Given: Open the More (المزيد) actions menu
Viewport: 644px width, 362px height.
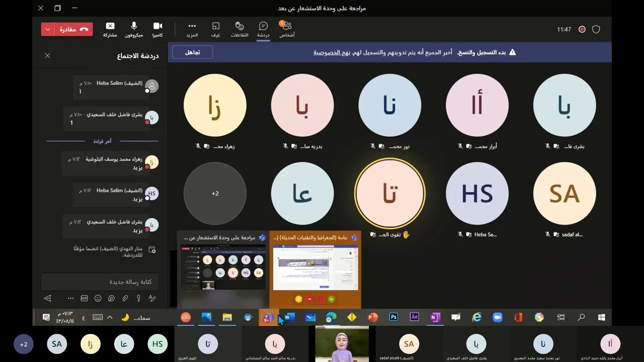Looking at the screenshot, I should 192,30.
